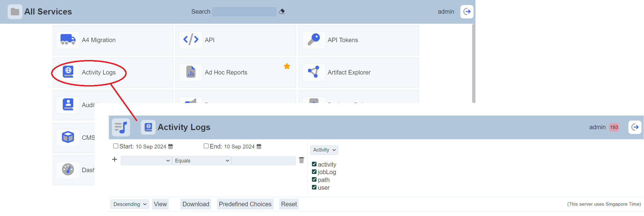Click the plus icon to add filter
Screen dimensions: 644x216
(114, 159)
